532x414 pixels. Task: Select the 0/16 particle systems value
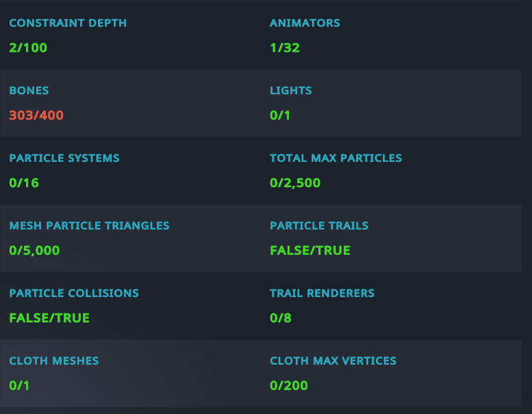[24, 183]
